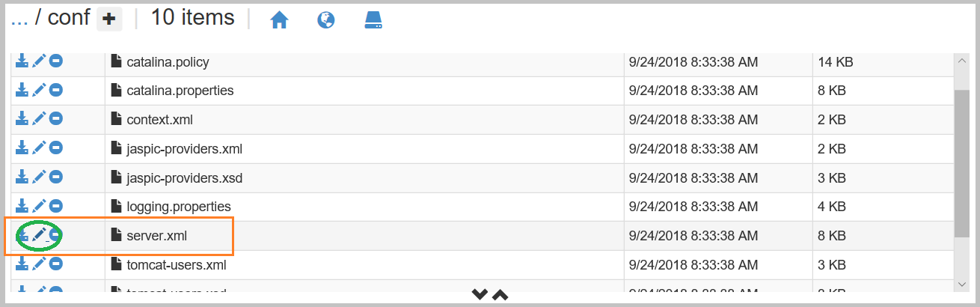This screenshot has width=980, height=307.
Task: Collapse the panel with the up chevron
Action: 500,294
